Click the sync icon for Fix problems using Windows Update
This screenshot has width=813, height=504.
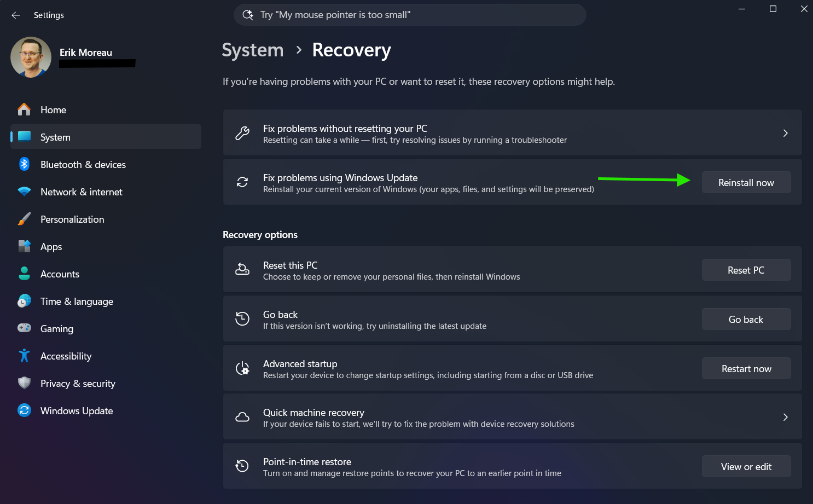click(242, 182)
